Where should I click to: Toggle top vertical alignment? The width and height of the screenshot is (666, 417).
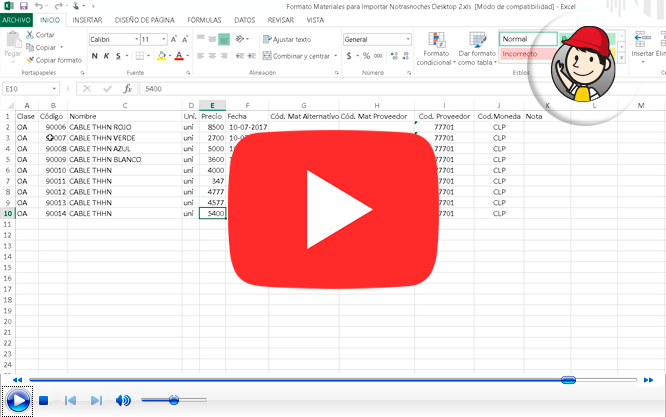coord(200,39)
